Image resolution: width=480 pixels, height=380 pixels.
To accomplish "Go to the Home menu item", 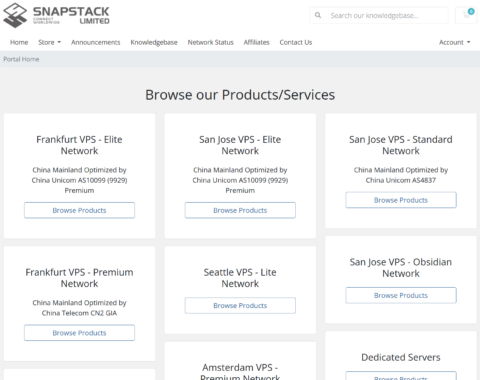I will point(19,42).
